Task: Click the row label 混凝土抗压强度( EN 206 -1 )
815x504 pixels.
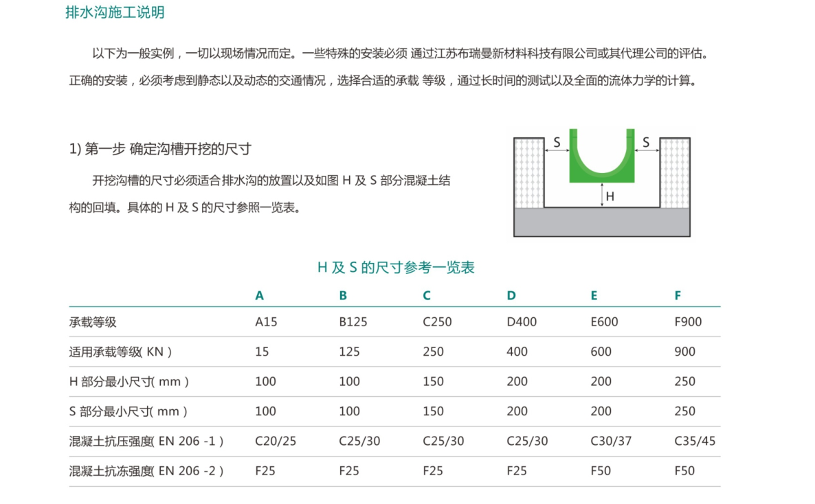Action: (146, 442)
